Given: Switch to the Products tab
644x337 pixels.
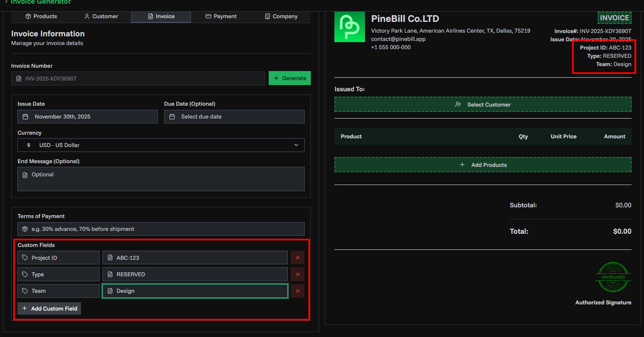Looking at the screenshot, I should 41,17.
